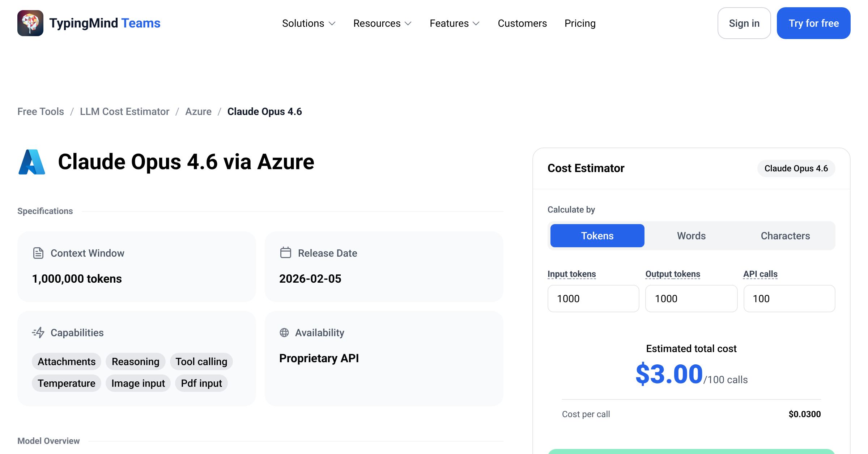Screen dimensions: 868x454
Task: Click the Input tokens label
Action: pyautogui.click(x=572, y=274)
